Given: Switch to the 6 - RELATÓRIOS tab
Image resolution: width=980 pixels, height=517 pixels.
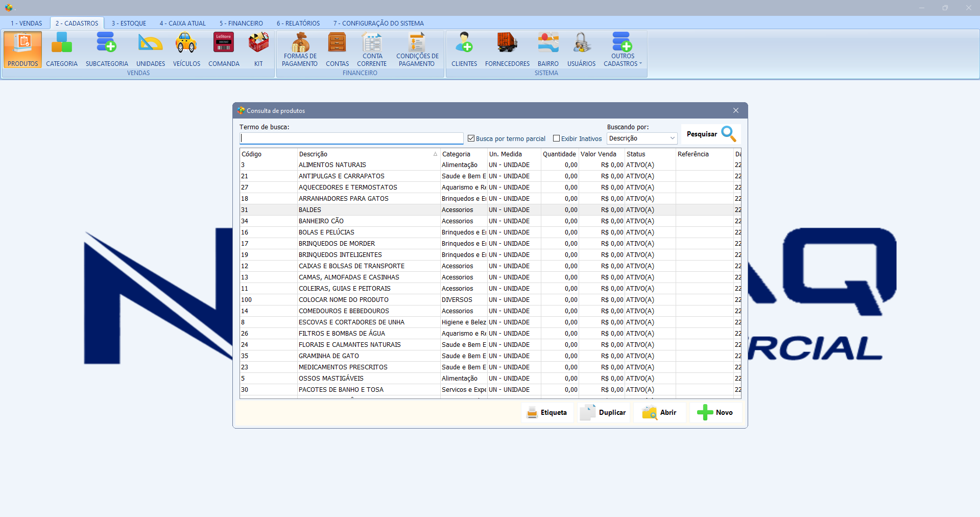Looking at the screenshot, I should pos(298,23).
